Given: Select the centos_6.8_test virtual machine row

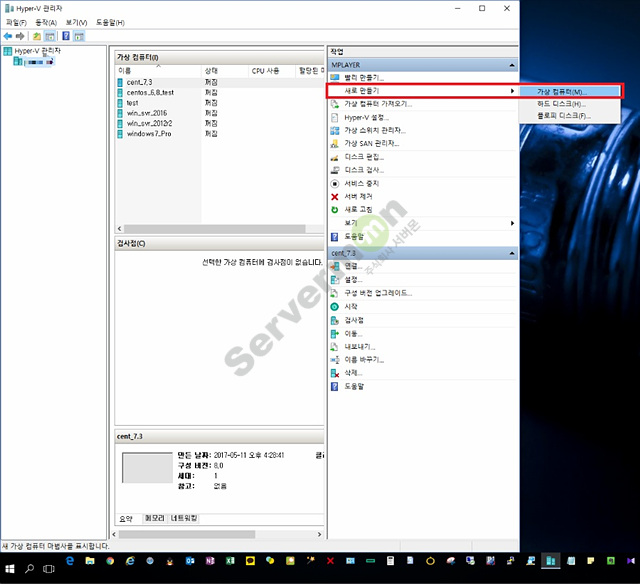Looking at the screenshot, I should coord(220,93).
